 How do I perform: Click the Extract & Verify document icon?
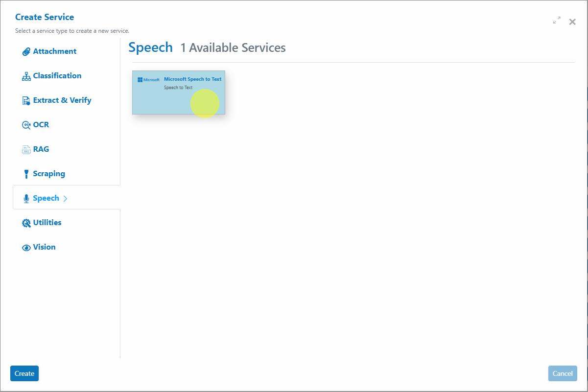[x=26, y=101]
